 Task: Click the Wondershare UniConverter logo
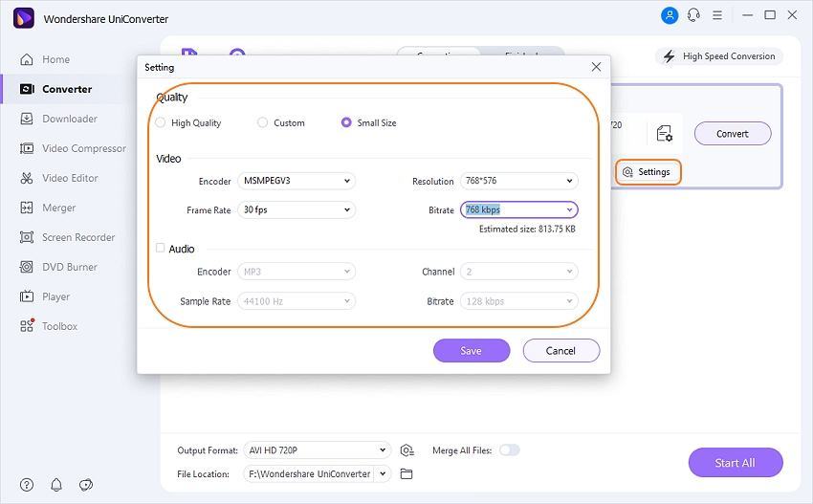coord(24,18)
